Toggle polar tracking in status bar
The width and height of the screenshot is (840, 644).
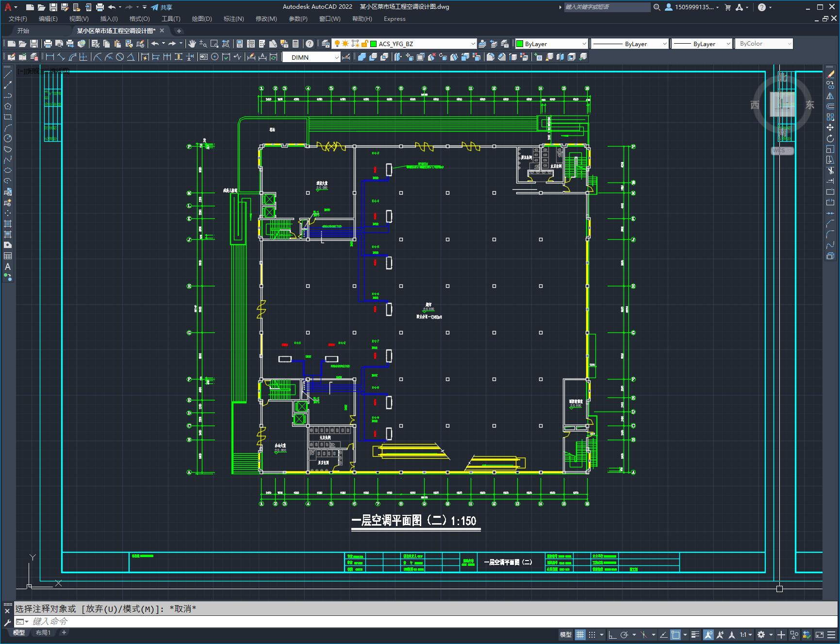pos(625,635)
